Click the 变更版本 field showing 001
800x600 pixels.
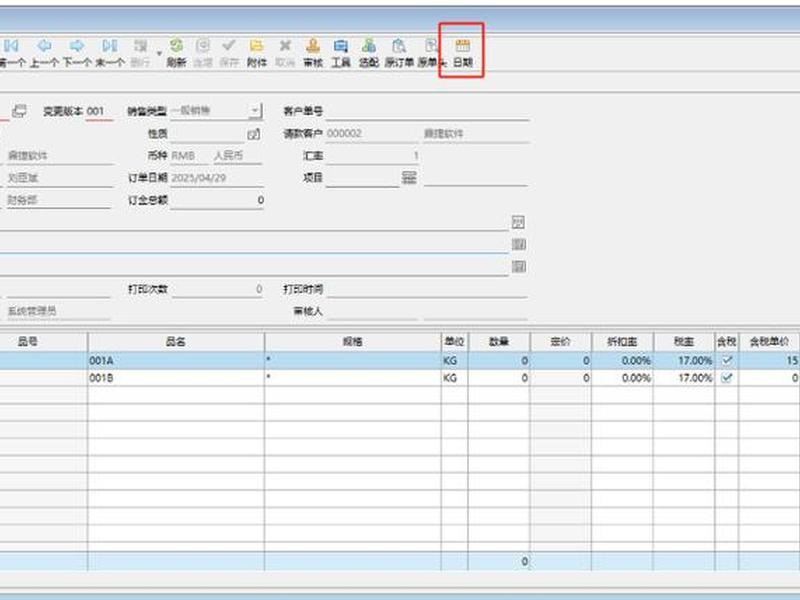click(99, 111)
